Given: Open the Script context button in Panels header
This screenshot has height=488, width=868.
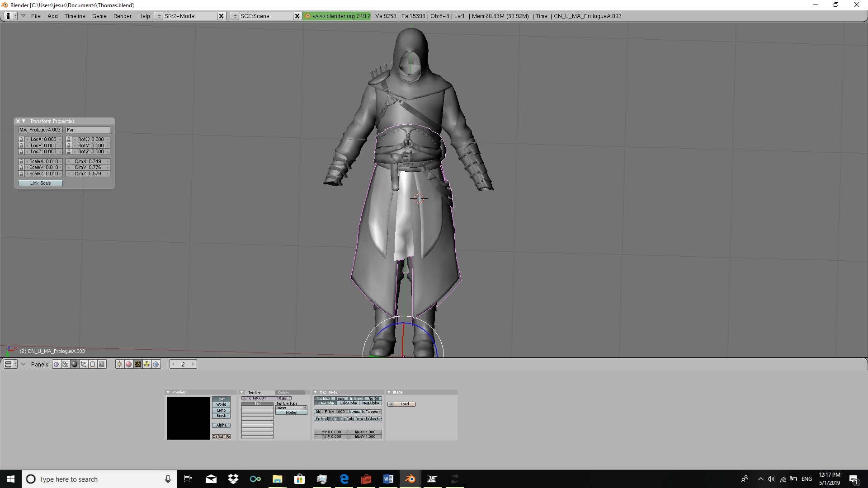Looking at the screenshot, I should tap(66, 364).
